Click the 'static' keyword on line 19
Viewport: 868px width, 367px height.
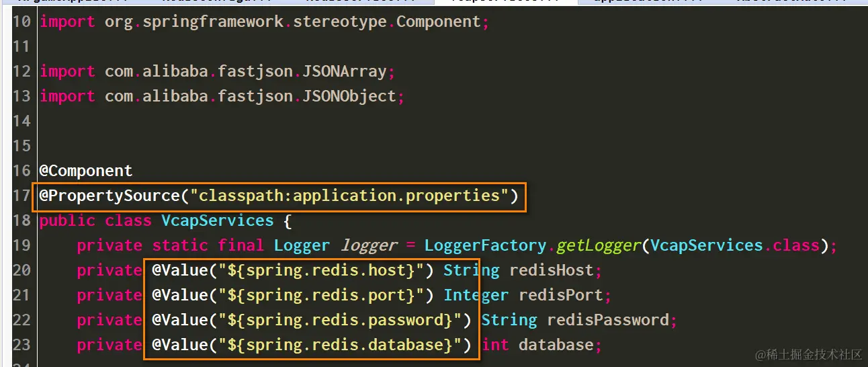[180, 246]
